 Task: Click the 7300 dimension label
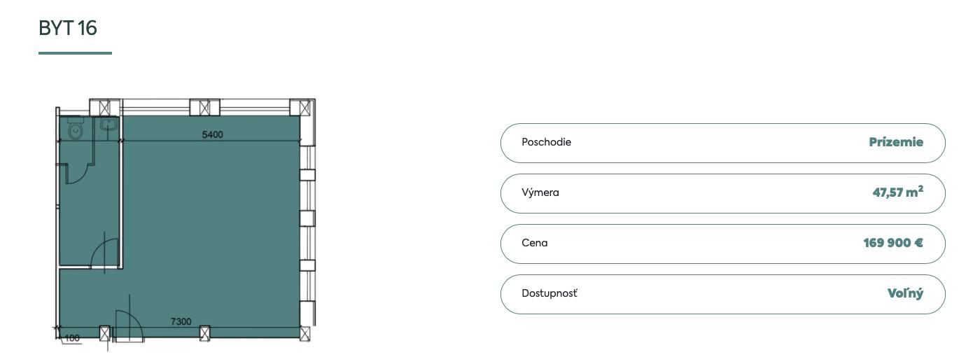[181, 321]
